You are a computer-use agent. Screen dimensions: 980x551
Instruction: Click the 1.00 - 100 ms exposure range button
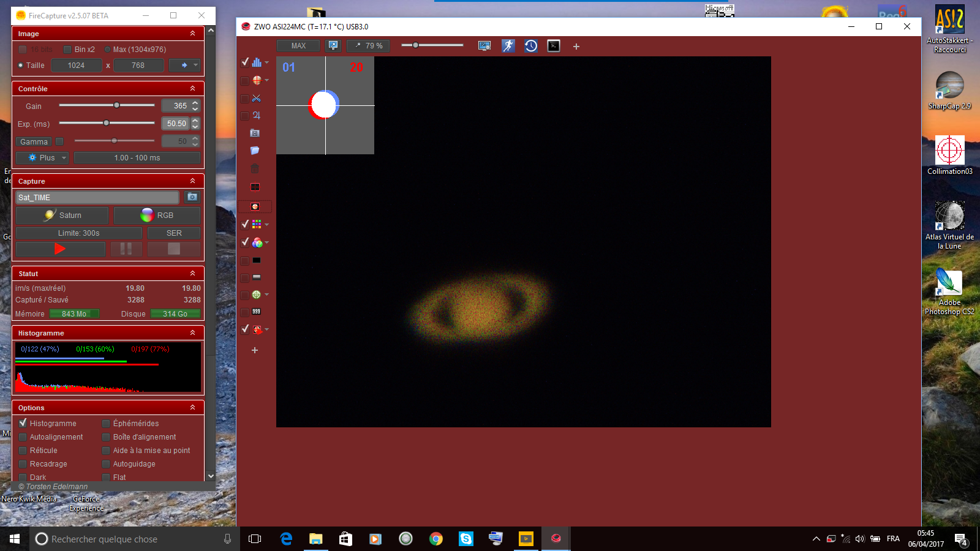(137, 158)
